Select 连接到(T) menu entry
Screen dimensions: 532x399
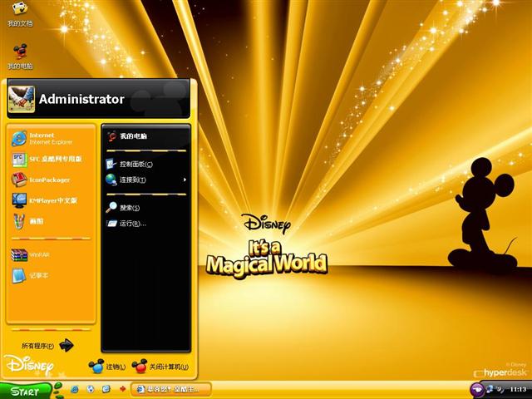pyautogui.click(x=146, y=180)
